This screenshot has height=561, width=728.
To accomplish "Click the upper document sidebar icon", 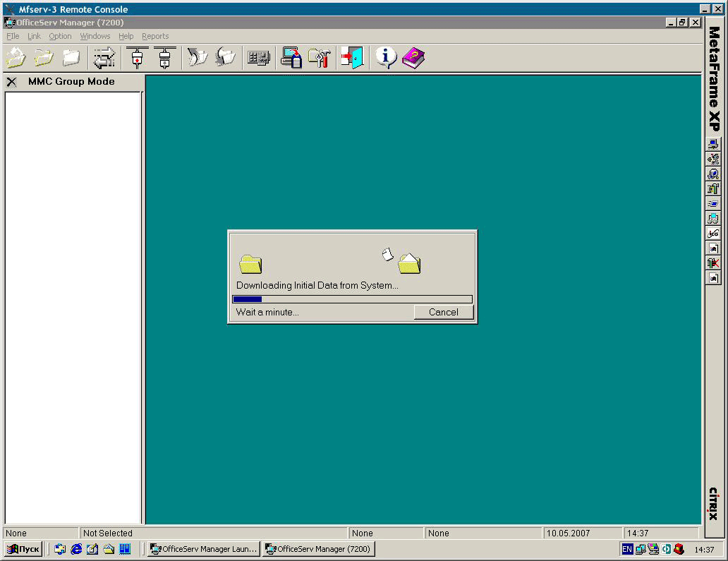I will coord(714,248).
